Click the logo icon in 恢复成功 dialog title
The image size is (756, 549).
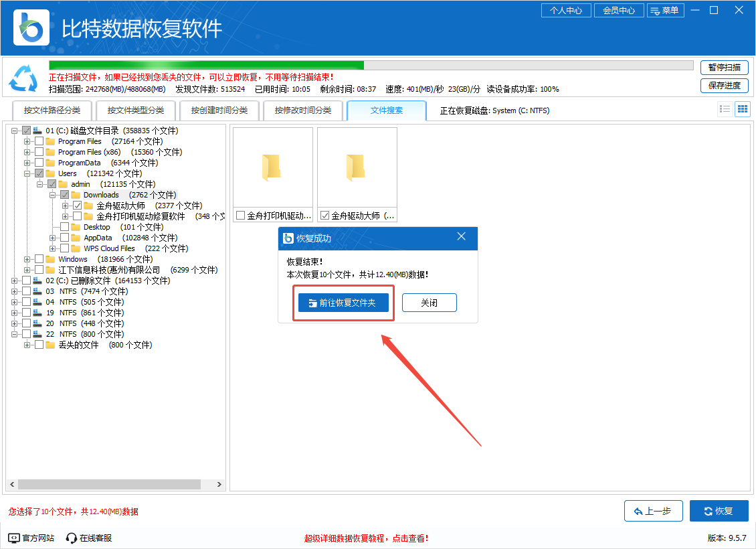[x=288, y=238]
